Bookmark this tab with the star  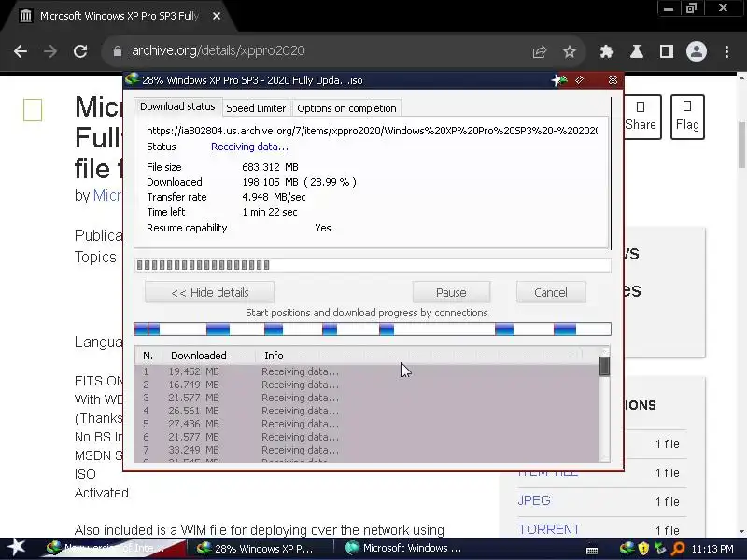pos(570,51)
